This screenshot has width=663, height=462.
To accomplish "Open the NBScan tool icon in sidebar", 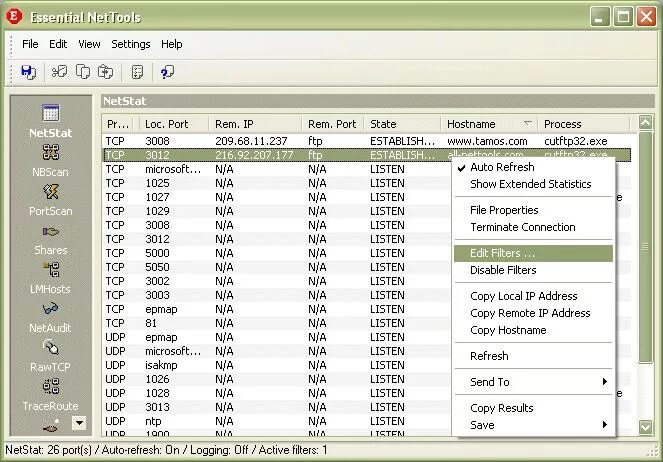I will pos(50,152).
